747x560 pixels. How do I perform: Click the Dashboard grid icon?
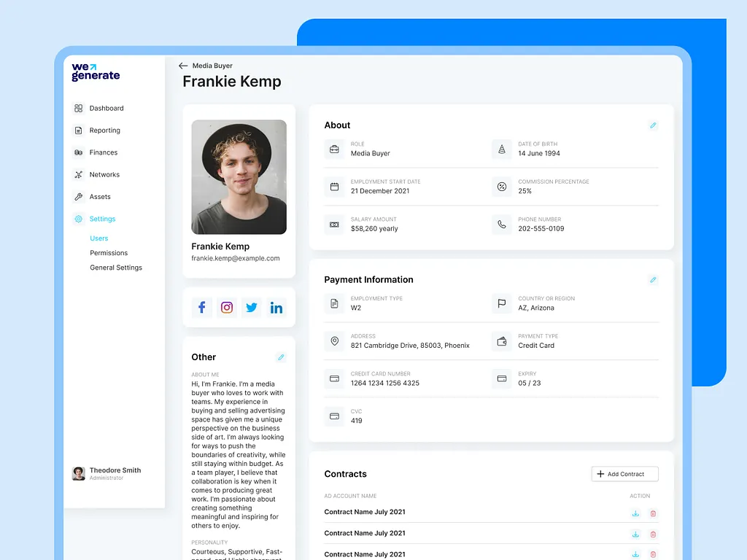[x=79, y=108]
